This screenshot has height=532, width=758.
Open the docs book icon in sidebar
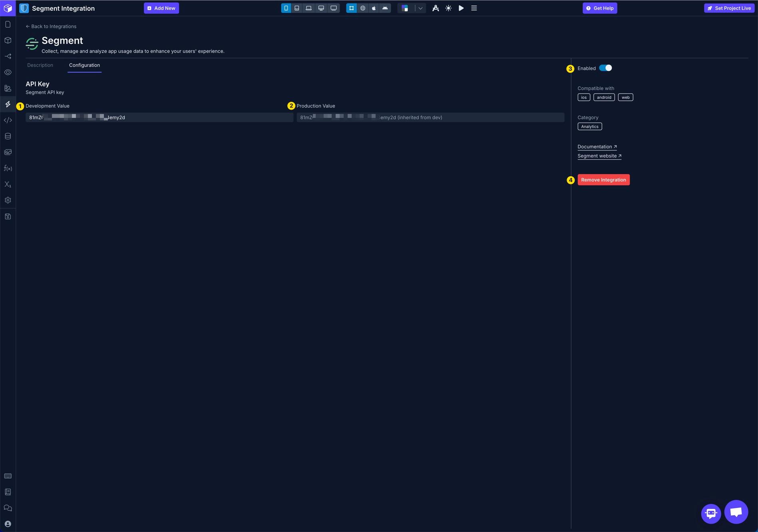point(8,492)
